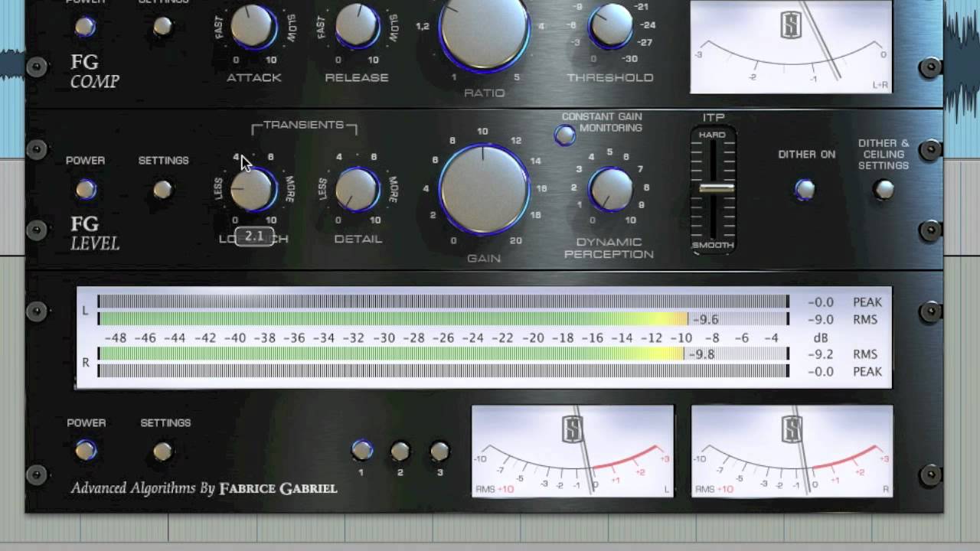Click the right channel RMS VU meter
This screenshot has height=551, width=980.
tap(792, 452)
